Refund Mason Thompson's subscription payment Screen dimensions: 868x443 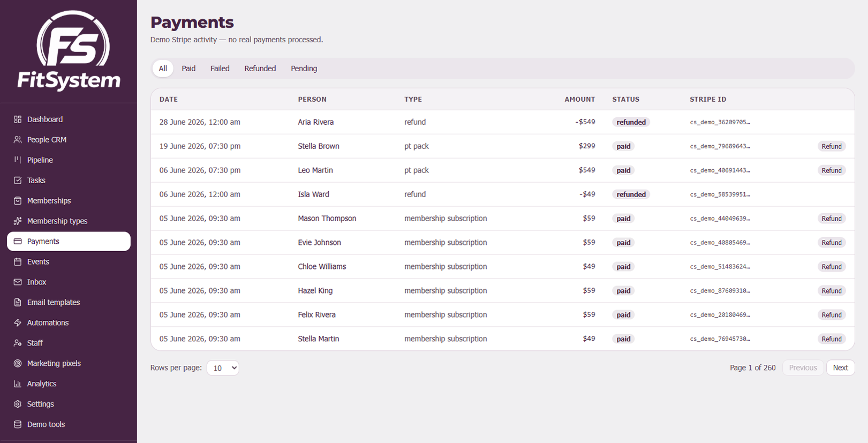click(832, 219)
